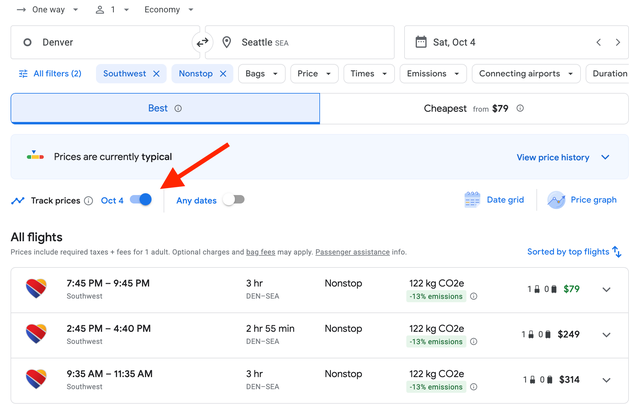Click the destination pin icon by Seattle

coord(227,42)
